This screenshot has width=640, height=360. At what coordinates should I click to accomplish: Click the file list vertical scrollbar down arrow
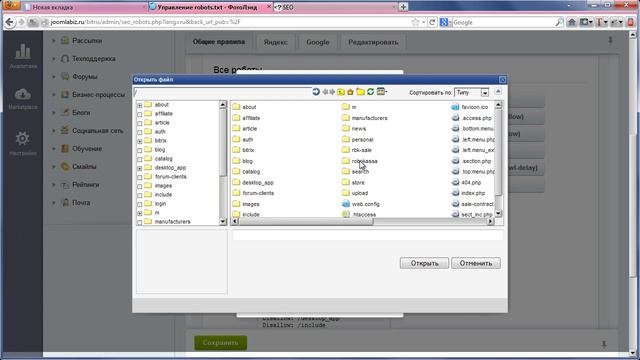tap(498, 213)
